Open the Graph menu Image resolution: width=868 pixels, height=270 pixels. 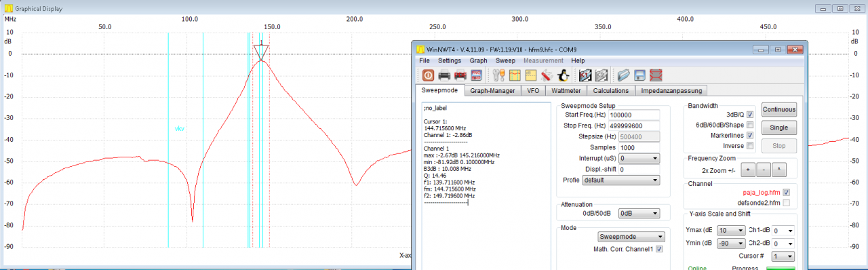[x=479, y=61]
